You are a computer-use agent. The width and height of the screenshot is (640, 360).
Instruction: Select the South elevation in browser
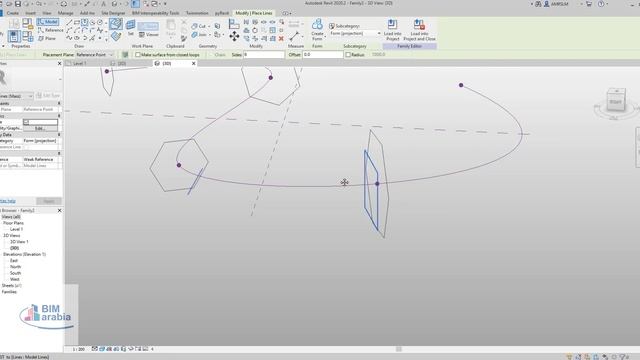(x=16, y=273)
